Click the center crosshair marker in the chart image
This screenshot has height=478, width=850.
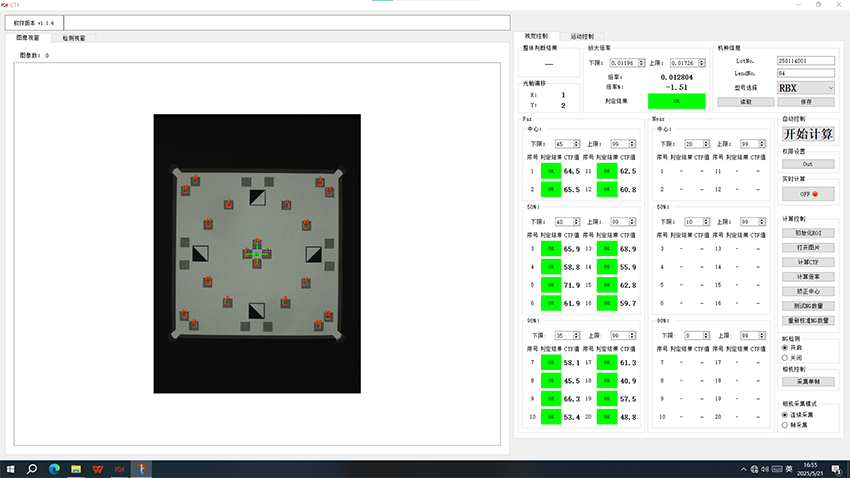pos(256,255)
